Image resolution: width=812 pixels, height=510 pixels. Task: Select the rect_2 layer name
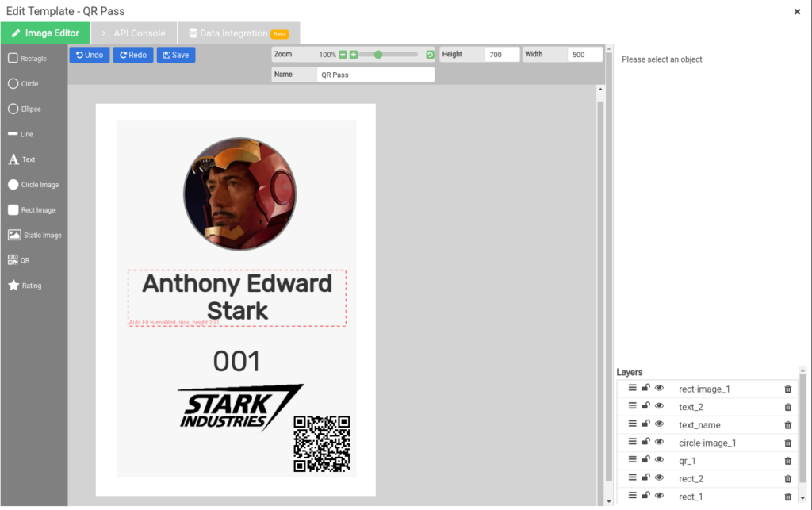[691, 479]
